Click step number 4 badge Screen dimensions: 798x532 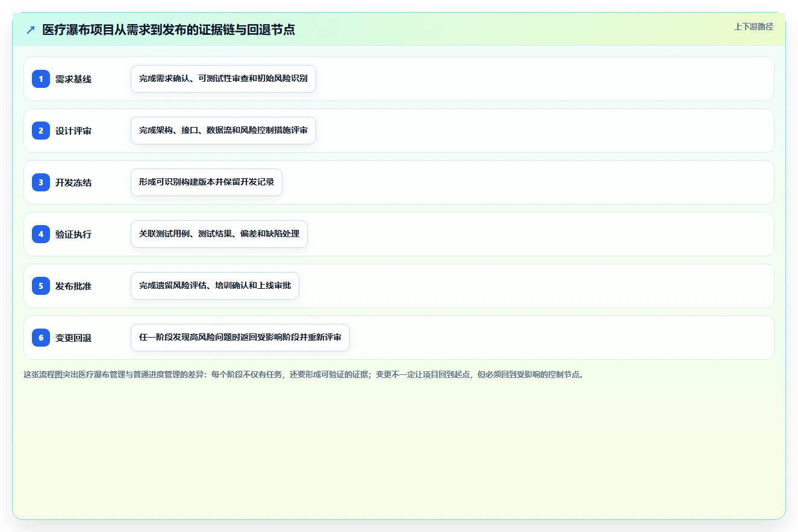pos(41,234)
